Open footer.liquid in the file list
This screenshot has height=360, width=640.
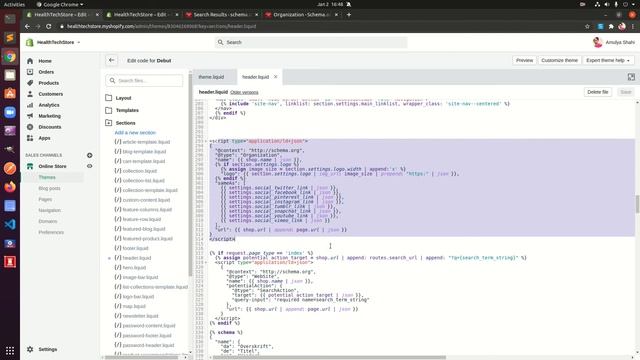(136, 248)
